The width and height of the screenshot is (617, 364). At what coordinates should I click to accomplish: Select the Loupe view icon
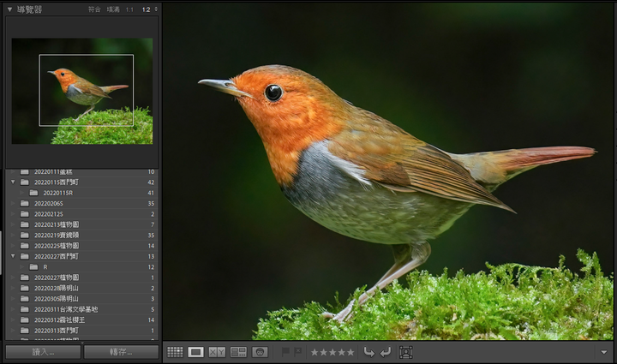(x=196, y=352)
